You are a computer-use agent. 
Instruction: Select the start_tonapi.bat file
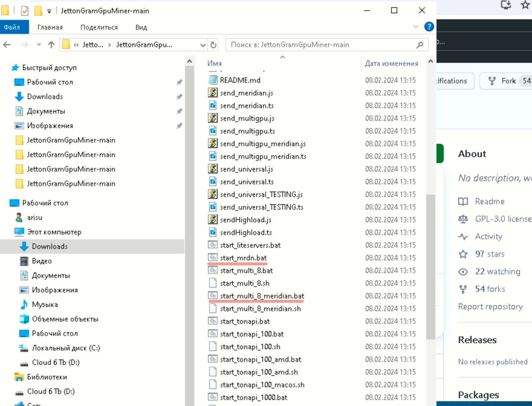(245, 321)
